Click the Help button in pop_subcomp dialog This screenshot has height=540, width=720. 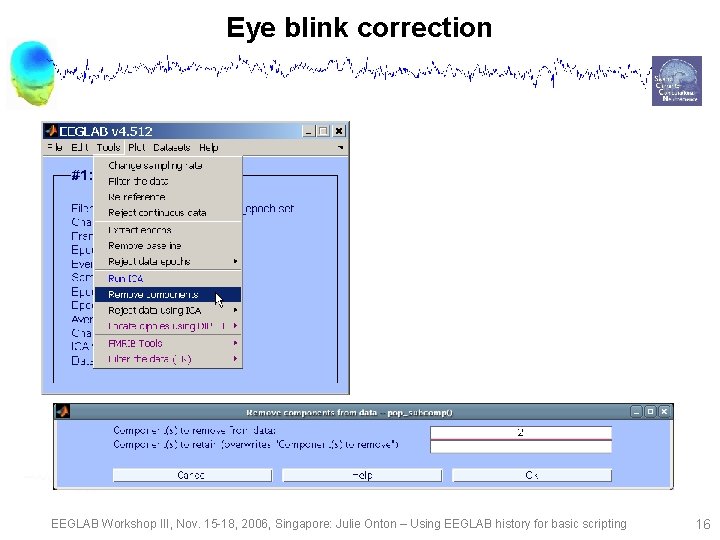(x=362, y=475)
